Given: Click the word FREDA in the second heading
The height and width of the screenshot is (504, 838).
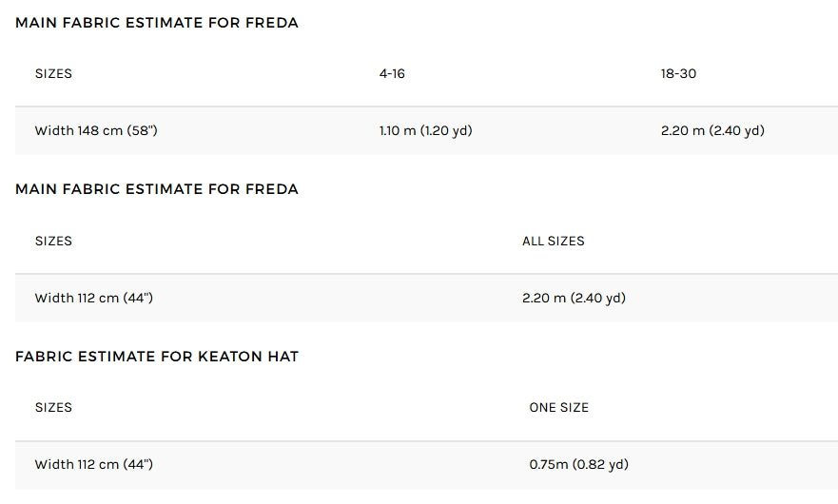Looking at the screenshot, I should (271, 189).
